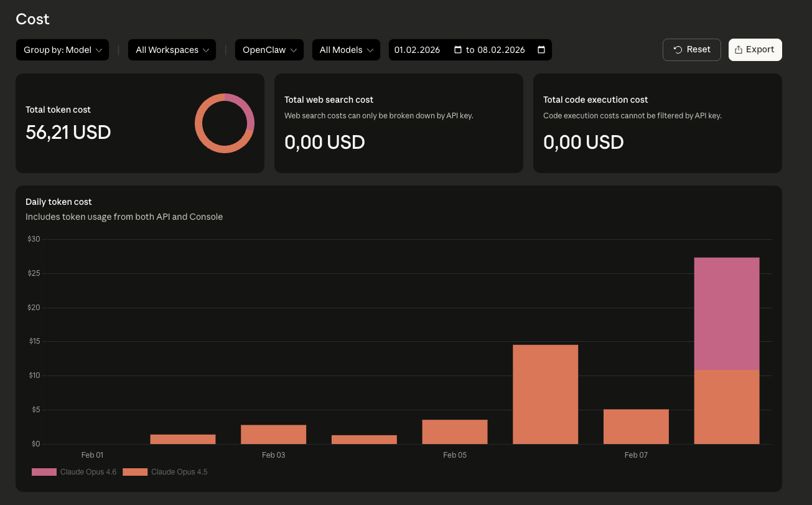
Task: Click the Feb 03 bar in the chart
Action: 274,435
